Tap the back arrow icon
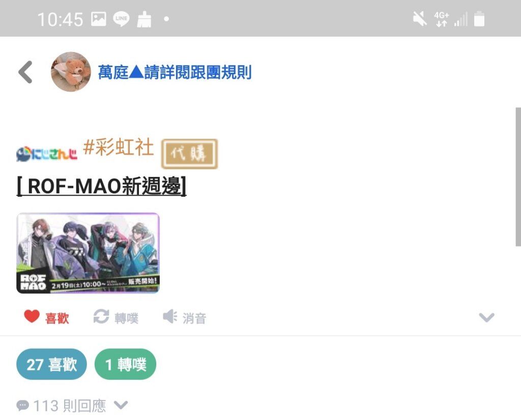521x420 pixels. click(x=25, y=72)
